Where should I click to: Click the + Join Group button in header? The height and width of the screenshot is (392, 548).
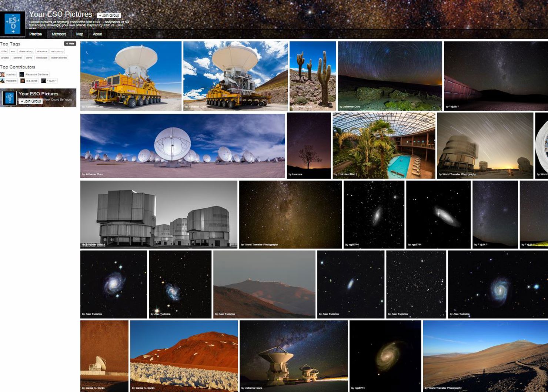(108, 16)
